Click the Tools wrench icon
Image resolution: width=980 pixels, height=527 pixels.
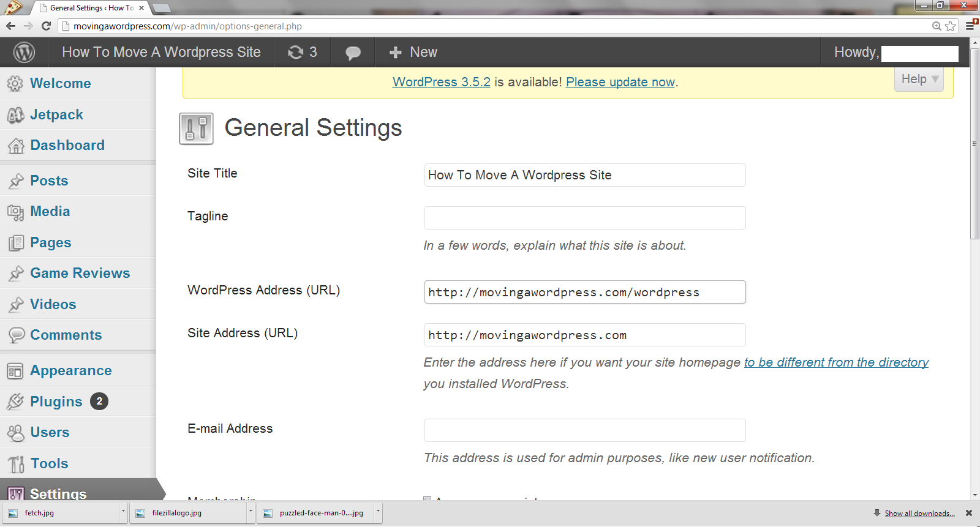click(17, 464)
